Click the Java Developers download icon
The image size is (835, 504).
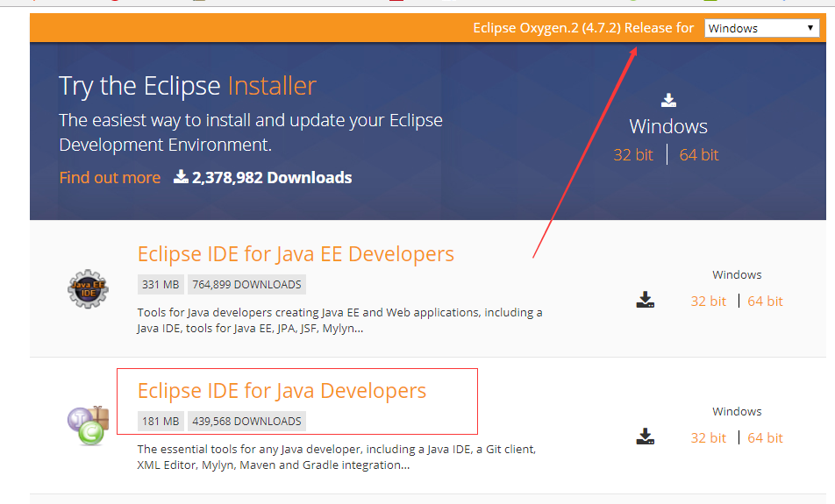(x=646, y=437)
